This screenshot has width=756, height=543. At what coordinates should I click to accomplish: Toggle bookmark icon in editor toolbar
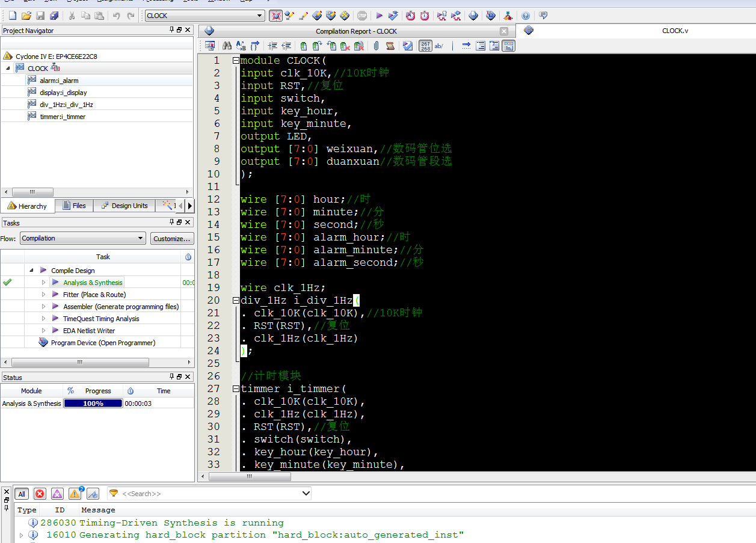coord(304,46)
